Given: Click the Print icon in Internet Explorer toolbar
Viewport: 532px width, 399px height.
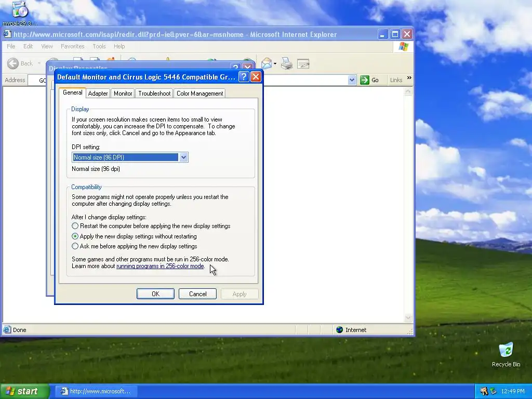Looking at the screenshot, I should (287, 63).
